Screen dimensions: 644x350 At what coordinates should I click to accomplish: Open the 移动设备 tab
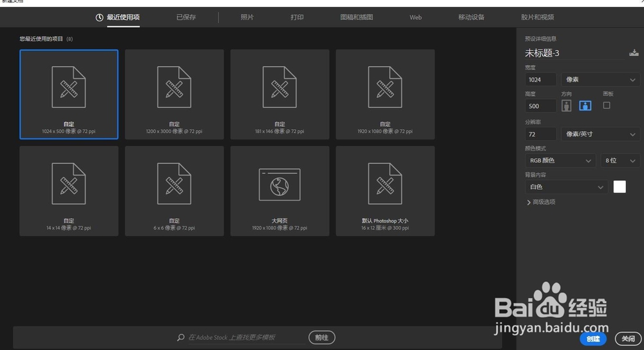471,17
